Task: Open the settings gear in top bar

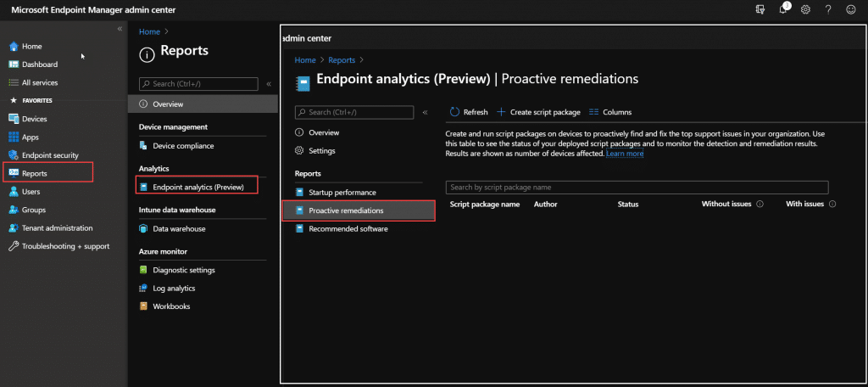Action: (805, 9)
